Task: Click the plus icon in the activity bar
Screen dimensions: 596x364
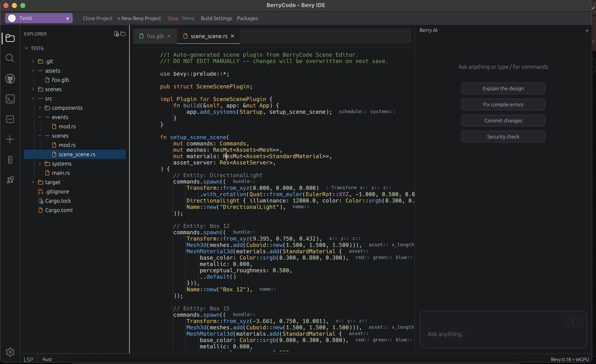Action: point(10,139)
